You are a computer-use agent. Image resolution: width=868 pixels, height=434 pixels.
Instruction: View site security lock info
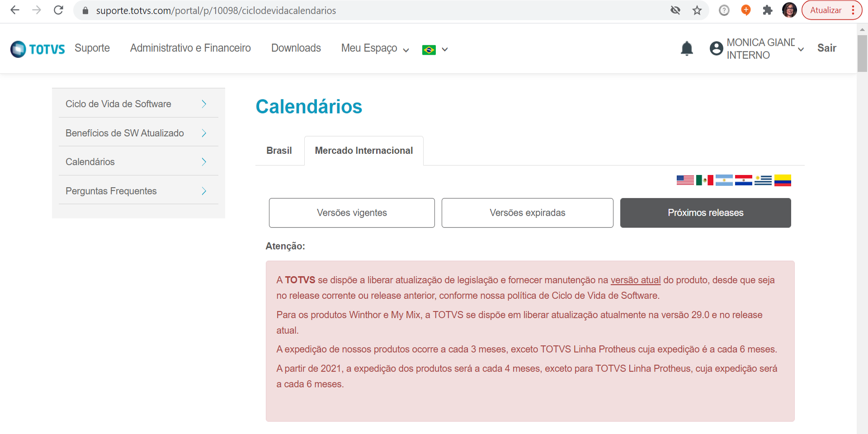pyautogui.click(x=85, y=10)
